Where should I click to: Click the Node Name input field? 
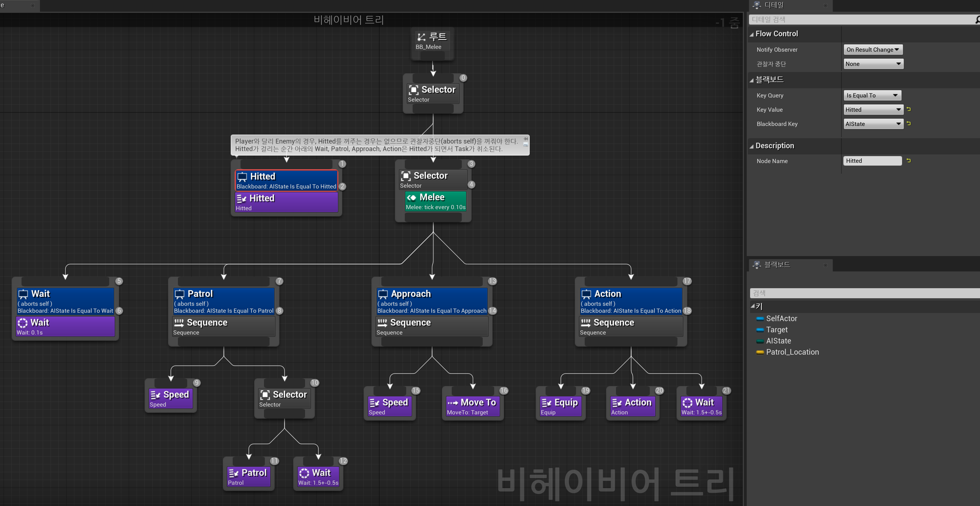[872, 161]
